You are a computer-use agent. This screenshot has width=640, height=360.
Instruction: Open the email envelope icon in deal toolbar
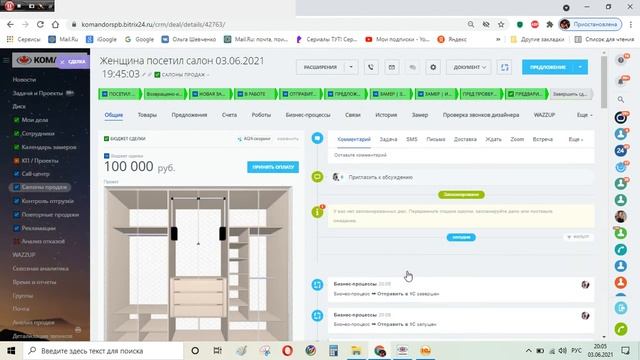pos(392,67)
